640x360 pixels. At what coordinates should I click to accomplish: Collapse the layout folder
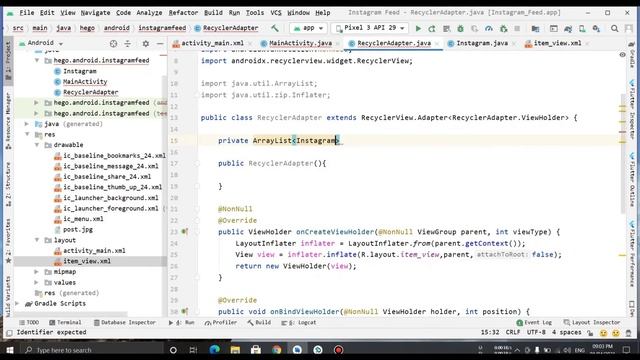coord(37,240)
